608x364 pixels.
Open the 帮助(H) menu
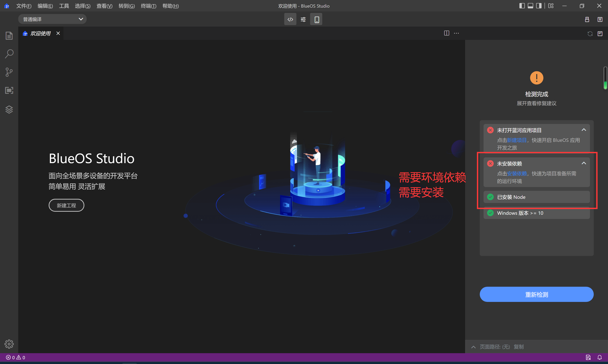pyautogui.click(x=170, y=6)
